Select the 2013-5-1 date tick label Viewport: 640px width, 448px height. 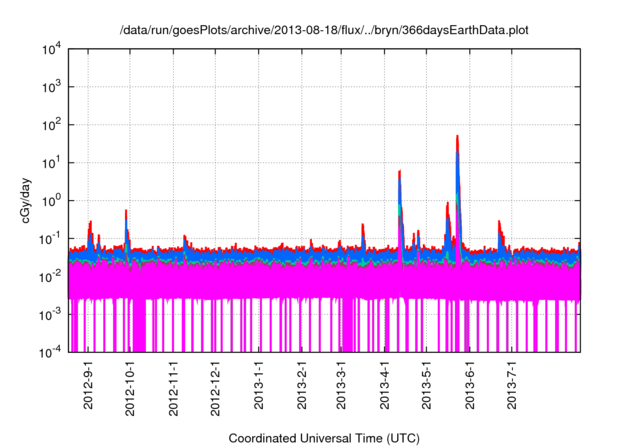[x=426, y=387]
